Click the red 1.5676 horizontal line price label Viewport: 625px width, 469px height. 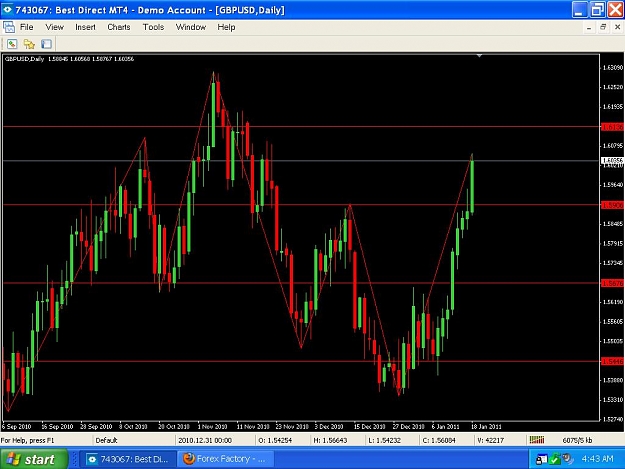click(612, 283)
